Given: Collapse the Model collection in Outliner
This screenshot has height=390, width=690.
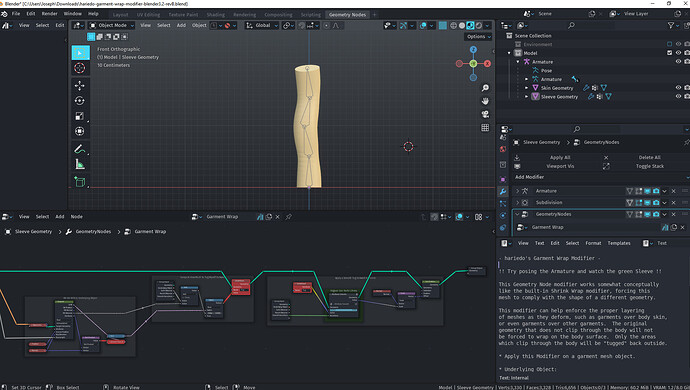Looking at the screenshot, I should pyautogui.click(x=509, y=53).
